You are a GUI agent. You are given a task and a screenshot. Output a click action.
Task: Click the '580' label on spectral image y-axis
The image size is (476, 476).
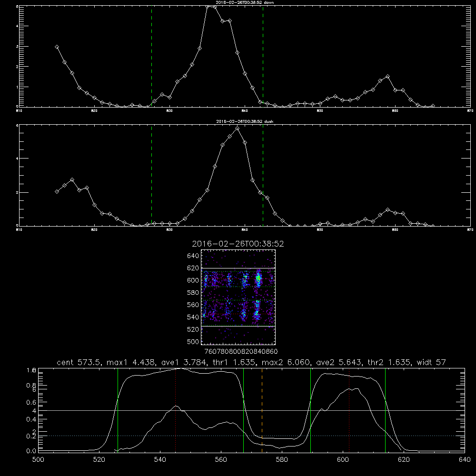point(193,293)
